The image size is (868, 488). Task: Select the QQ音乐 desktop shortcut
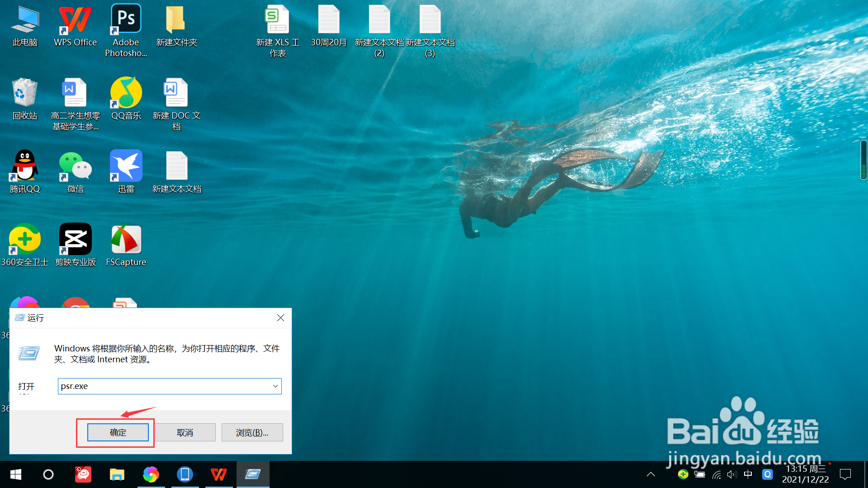pyautogui.click(x=126, y=99)
